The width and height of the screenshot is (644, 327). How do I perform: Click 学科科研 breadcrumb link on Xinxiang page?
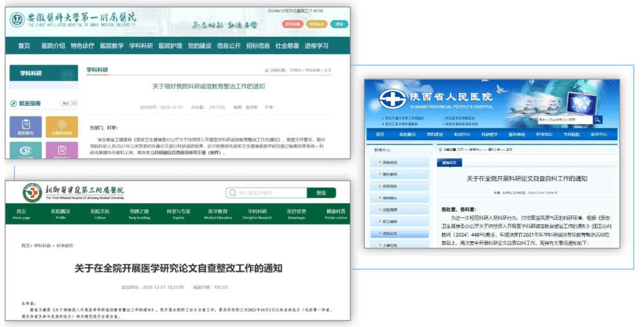click(x=43, y=246)
